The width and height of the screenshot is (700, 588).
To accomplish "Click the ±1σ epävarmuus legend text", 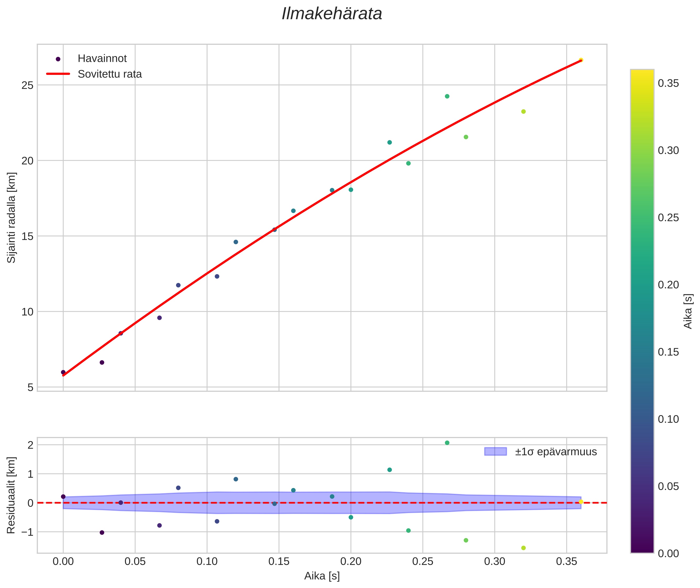I will pyautogui.click(x=556, y=452).
